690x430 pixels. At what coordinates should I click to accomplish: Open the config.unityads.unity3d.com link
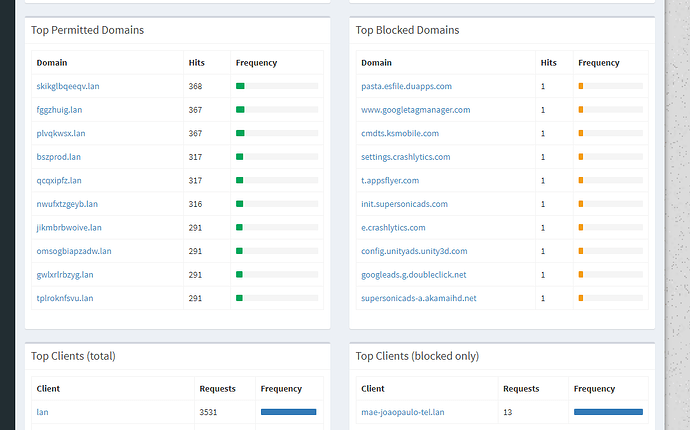point(414,251)
